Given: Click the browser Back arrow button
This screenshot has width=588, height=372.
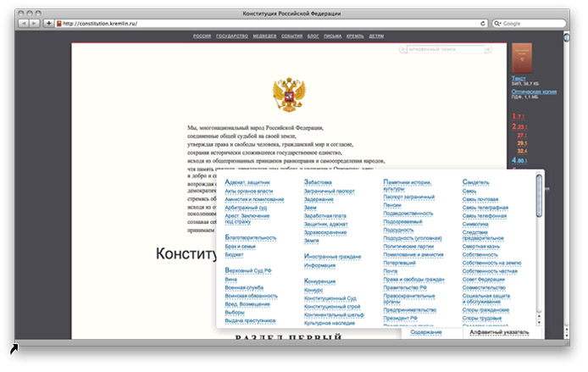Looking at the screenshot, I should coord(23,24).
